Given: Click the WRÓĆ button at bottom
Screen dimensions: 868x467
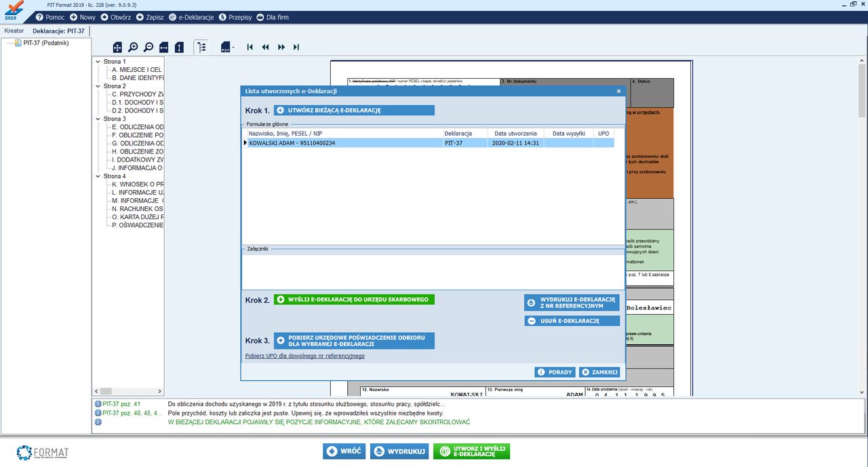Looking at the screenshot, I should click(344, 451).
